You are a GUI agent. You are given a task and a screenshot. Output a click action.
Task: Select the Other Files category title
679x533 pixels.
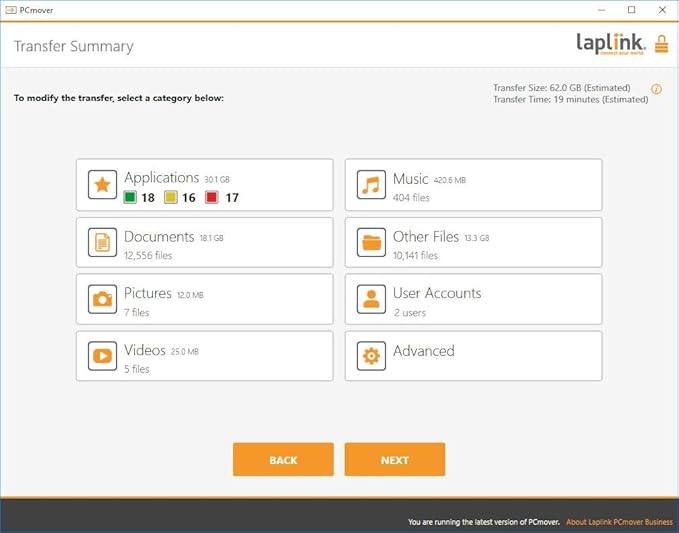(426, 237)
